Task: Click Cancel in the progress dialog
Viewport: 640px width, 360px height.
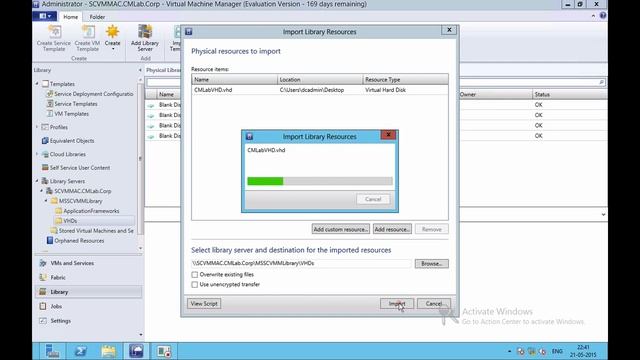Action: pyautogui.click(x=373, y=199)
